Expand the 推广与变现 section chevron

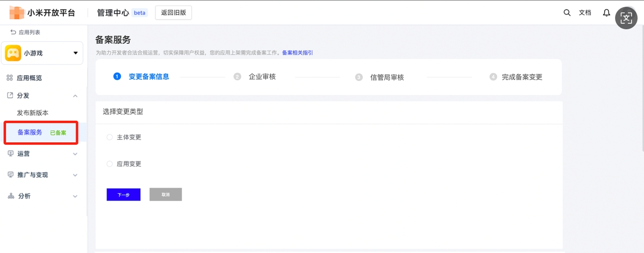point(75,175)
